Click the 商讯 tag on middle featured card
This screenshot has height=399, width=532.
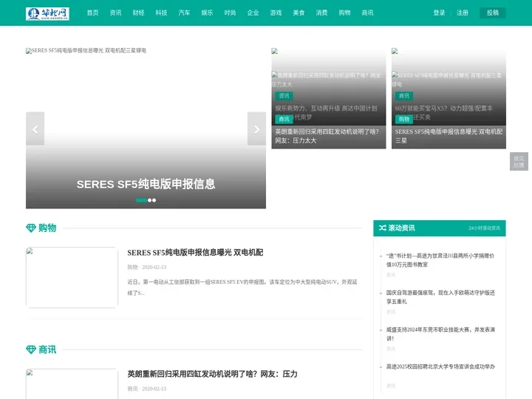[284, 119]
